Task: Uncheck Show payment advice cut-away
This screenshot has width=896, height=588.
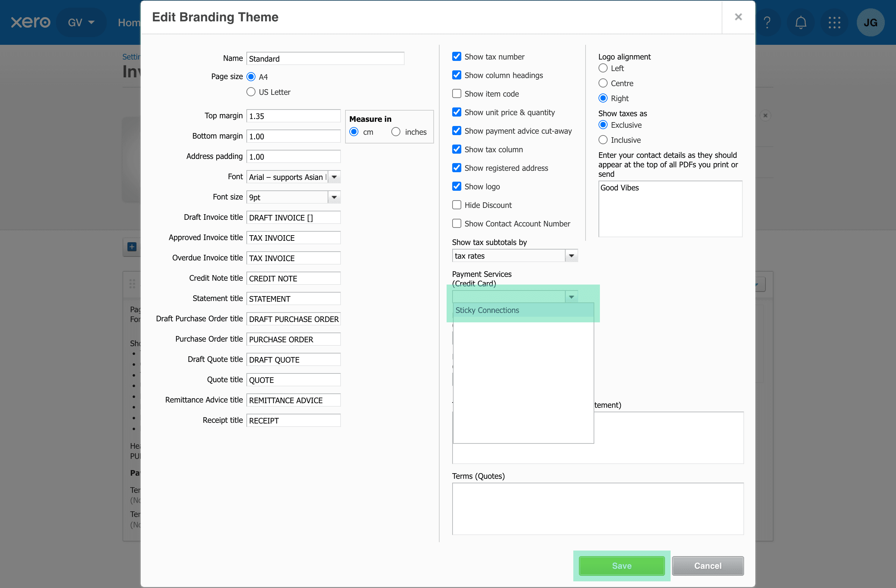Action: pyautogui.click(x=457, y=131)
